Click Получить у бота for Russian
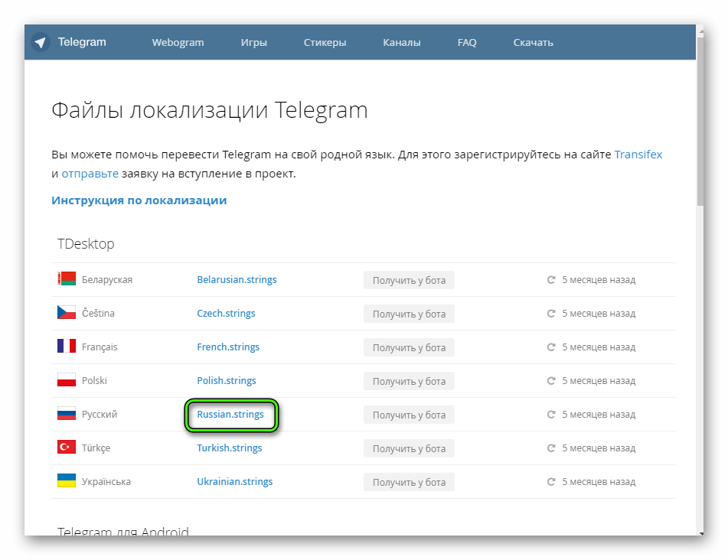The height and width of the screenshot is (560, 728). point(409,415)
